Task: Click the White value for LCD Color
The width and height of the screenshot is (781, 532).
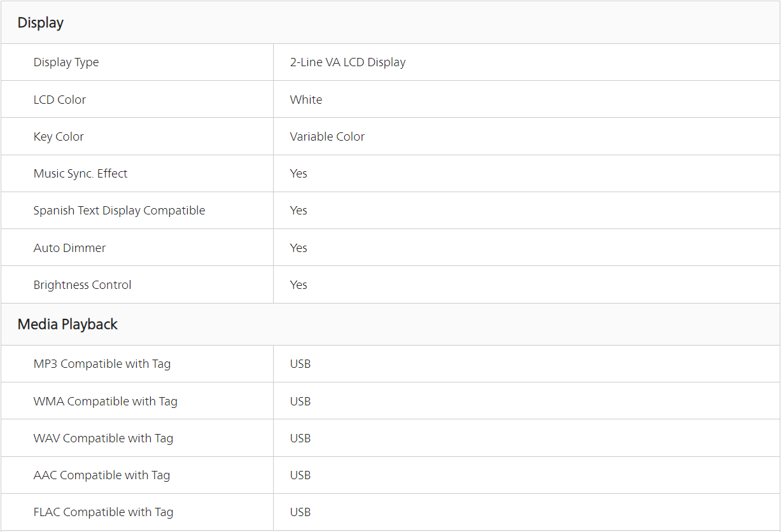Action: tap(306, 100)
